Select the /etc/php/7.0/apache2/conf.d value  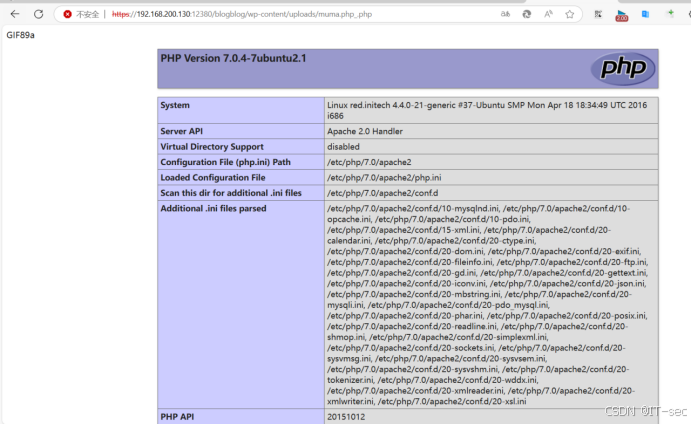click(x=383, y=193)
